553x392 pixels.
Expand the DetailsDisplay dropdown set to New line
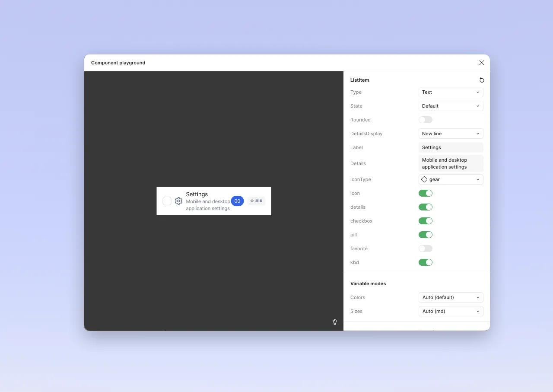tap(451, 134)
